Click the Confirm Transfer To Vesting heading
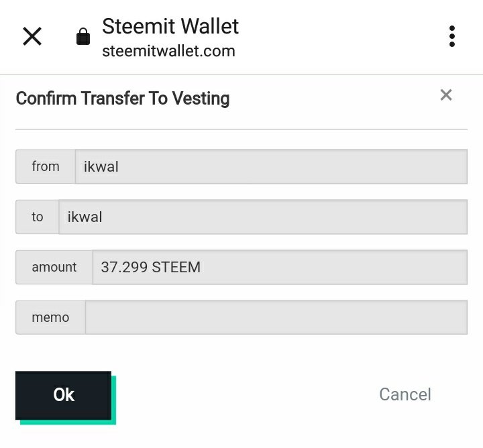This screenshot has height=448, width=483. point(123,99)
